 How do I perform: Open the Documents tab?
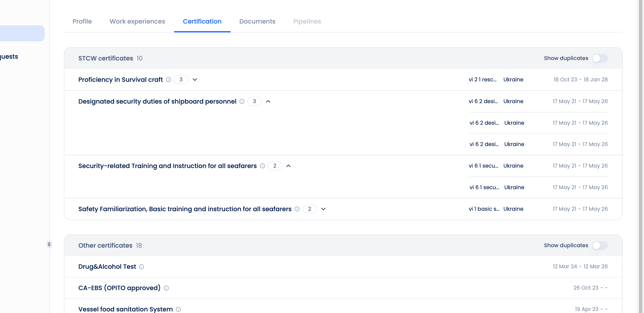pos(257,22)
